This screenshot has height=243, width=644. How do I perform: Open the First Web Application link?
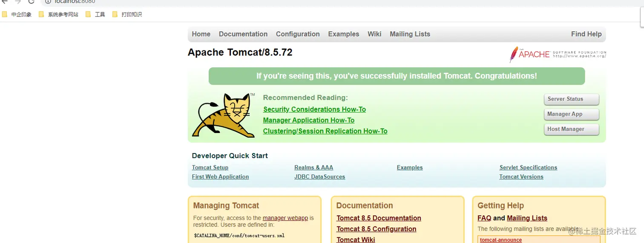[220, 177]
